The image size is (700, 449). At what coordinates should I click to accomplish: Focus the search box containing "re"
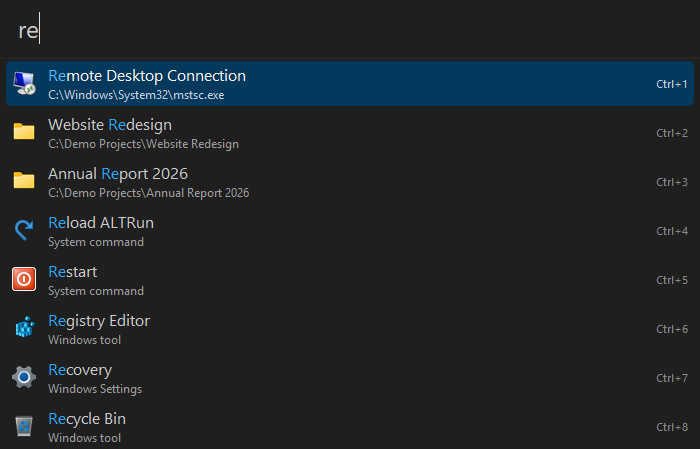point(350,29)
